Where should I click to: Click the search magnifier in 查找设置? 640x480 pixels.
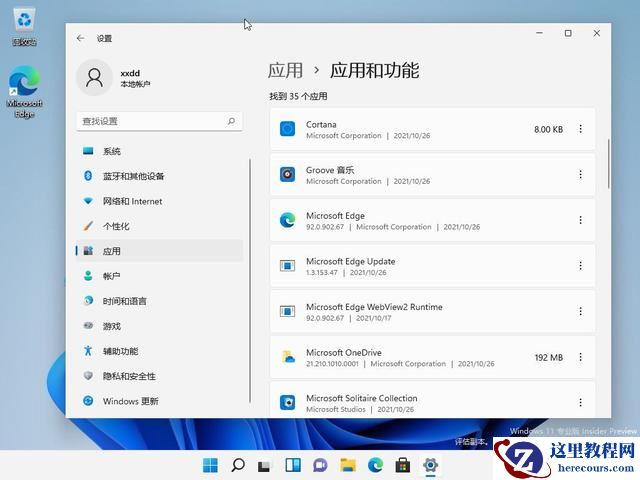(x=231, y=121)
